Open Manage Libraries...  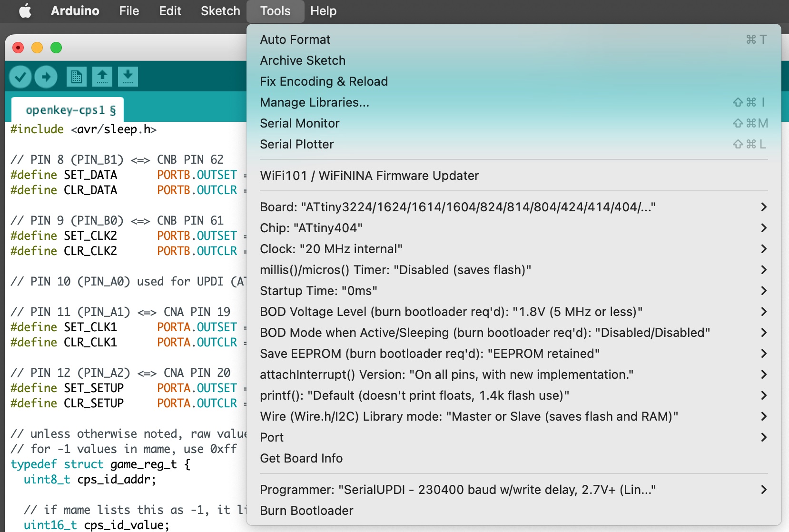click(x=514, y=102)
